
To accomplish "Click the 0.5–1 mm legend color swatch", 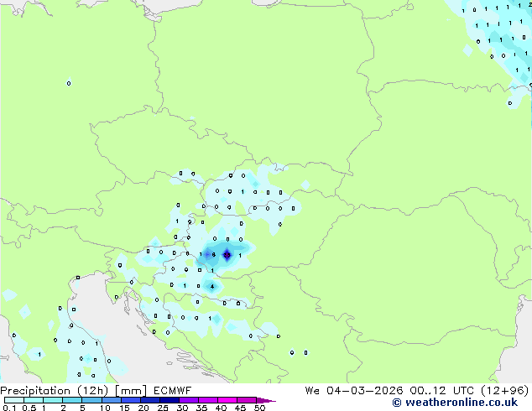I will (34, 400).
